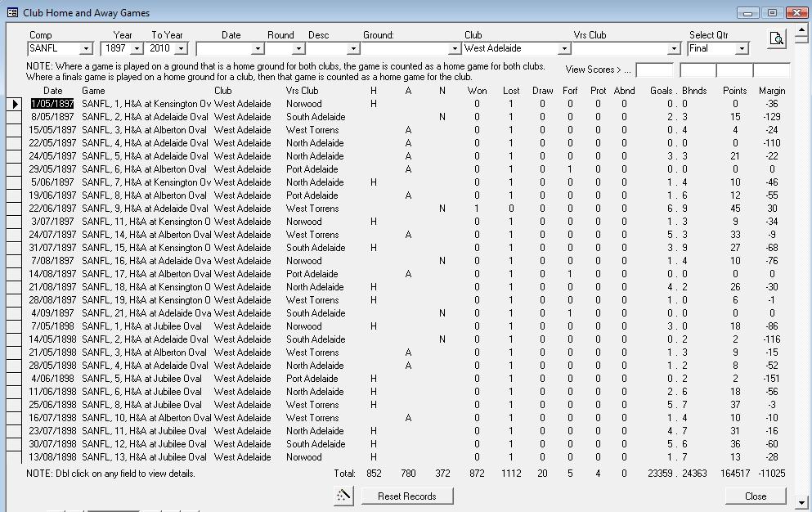Click 'North Adelaide' in the 23/07/1898 row
Screen dimensions: 812x512
(315, 431)
